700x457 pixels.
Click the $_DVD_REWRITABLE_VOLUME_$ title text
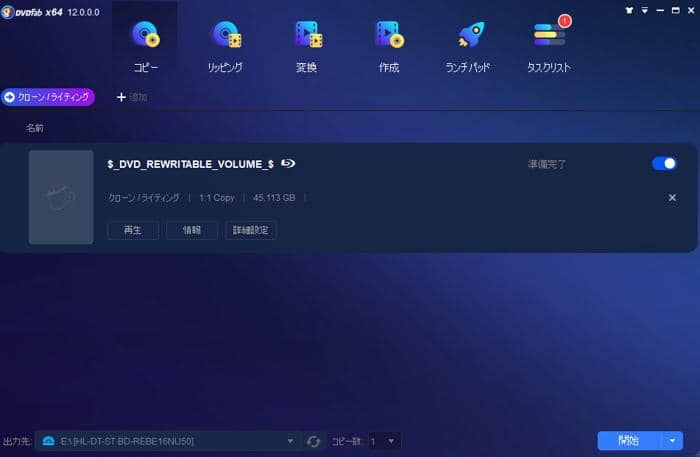pyautogui.click(x=191, y=164)
